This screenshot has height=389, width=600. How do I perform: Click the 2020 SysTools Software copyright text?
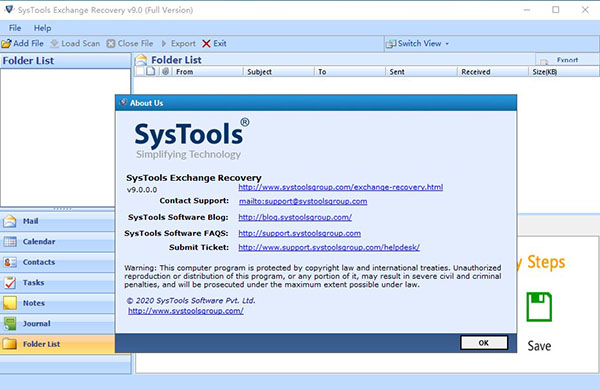tap(191, 301)
